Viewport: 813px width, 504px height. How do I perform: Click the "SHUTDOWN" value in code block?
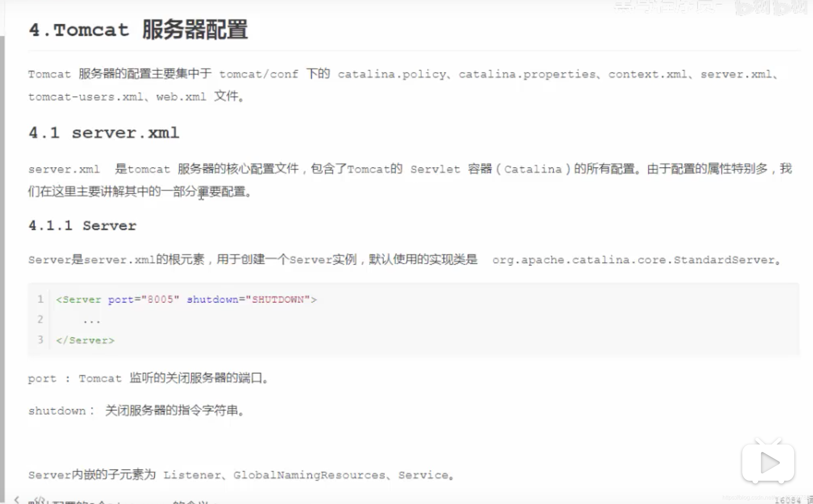point(278,299)
